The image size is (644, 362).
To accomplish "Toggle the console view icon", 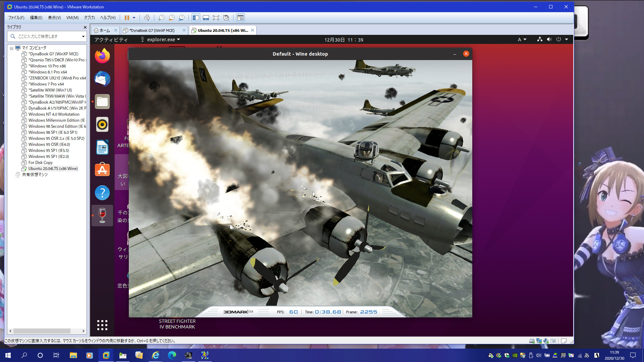I will coord(240,18).
